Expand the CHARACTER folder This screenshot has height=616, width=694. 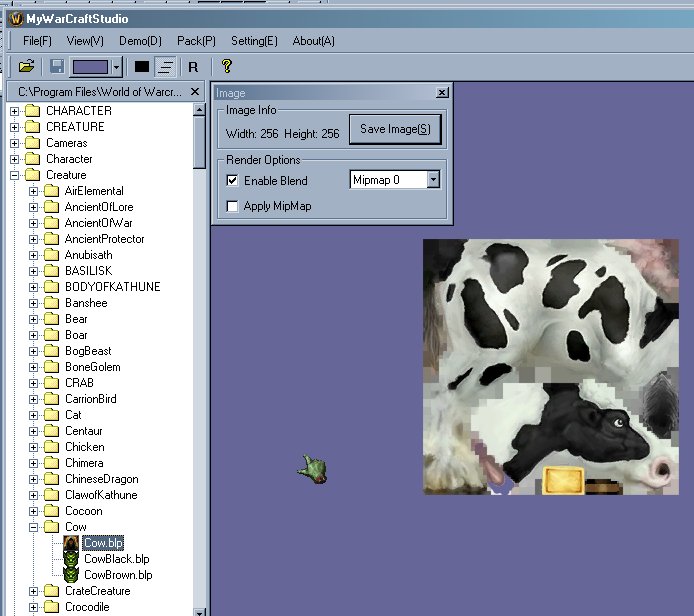tap(15, 111)
